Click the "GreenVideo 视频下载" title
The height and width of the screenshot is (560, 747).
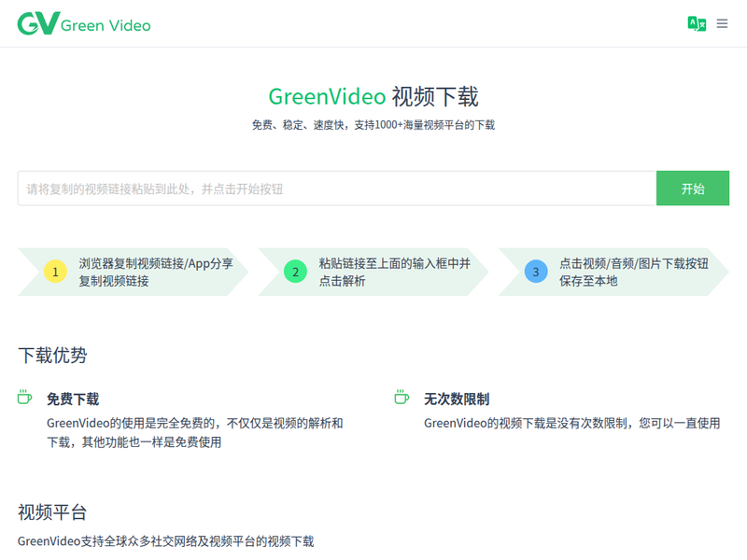(x=373, y=97)
